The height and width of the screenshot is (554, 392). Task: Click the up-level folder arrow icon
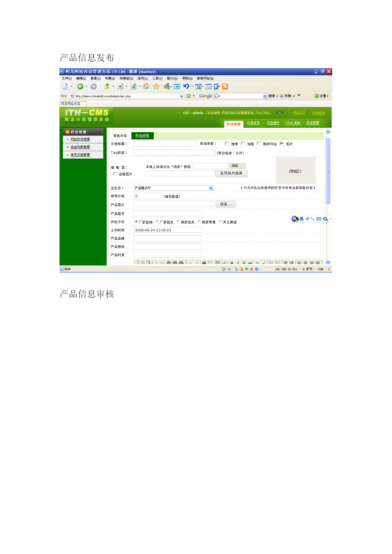(107, 86)
